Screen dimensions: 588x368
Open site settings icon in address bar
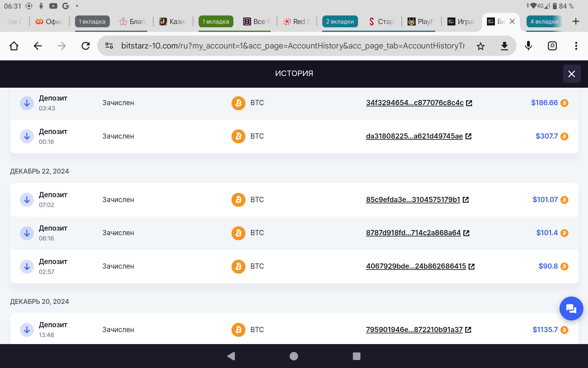[109, 46]
